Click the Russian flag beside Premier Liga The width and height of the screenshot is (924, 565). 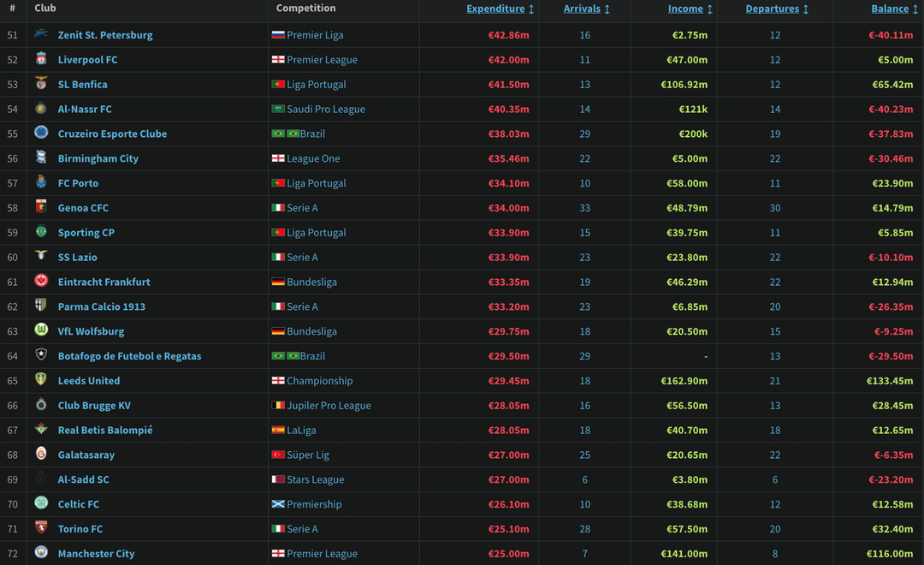[x=278, y=35]
